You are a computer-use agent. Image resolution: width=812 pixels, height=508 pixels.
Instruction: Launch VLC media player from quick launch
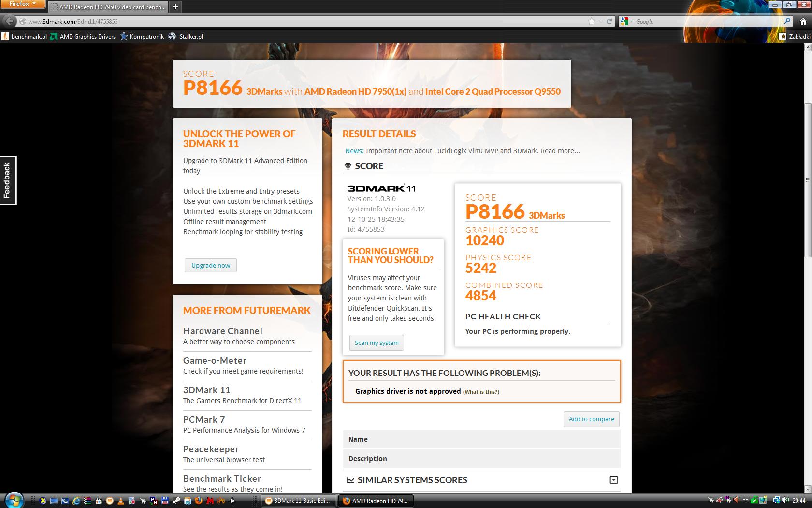(121, 501)
